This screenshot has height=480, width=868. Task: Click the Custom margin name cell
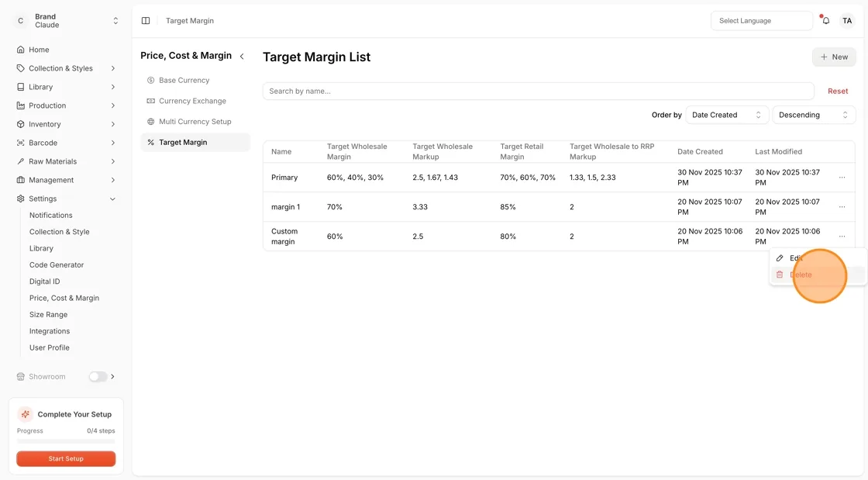point(284,237)
